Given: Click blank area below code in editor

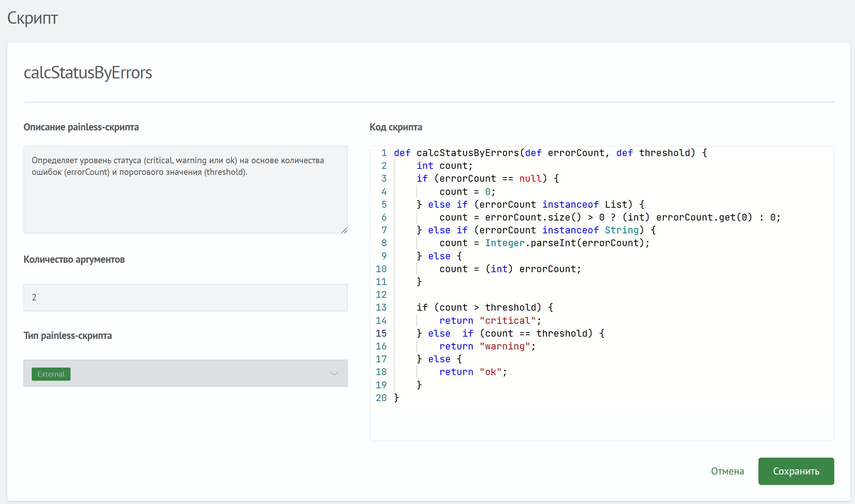Looking at the screenshot, I should click(x=601, y=420).
